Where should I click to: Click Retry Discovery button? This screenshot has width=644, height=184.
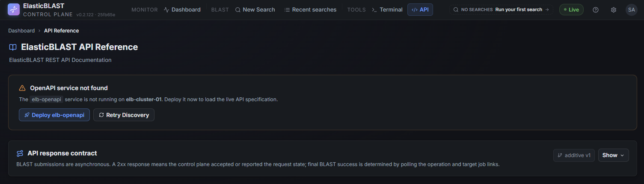point(124,115)
